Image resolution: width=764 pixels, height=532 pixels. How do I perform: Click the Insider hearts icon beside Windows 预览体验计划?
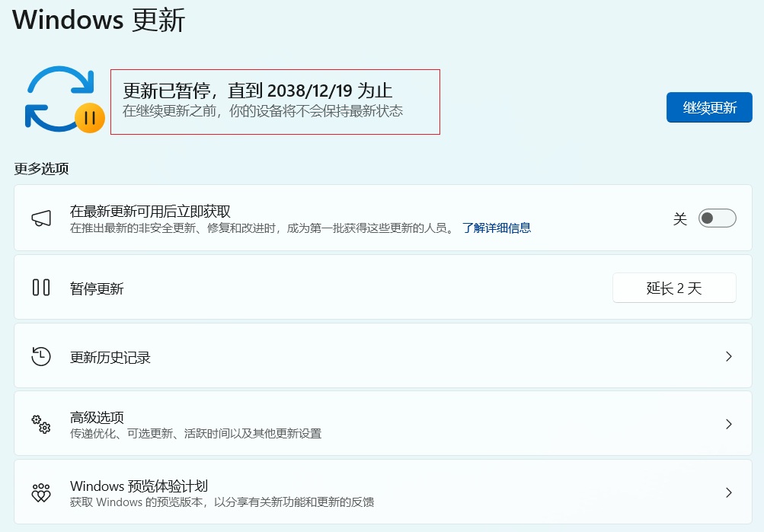point(41,492)
